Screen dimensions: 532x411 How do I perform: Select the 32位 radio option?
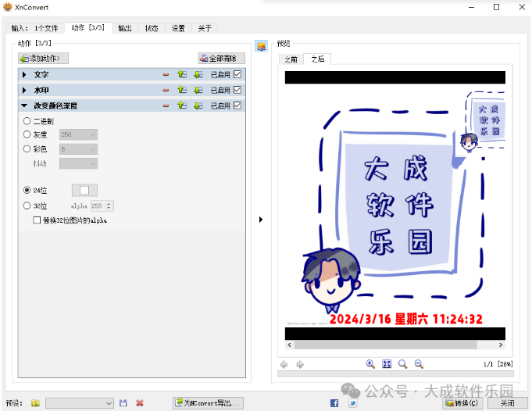(27, 205)
